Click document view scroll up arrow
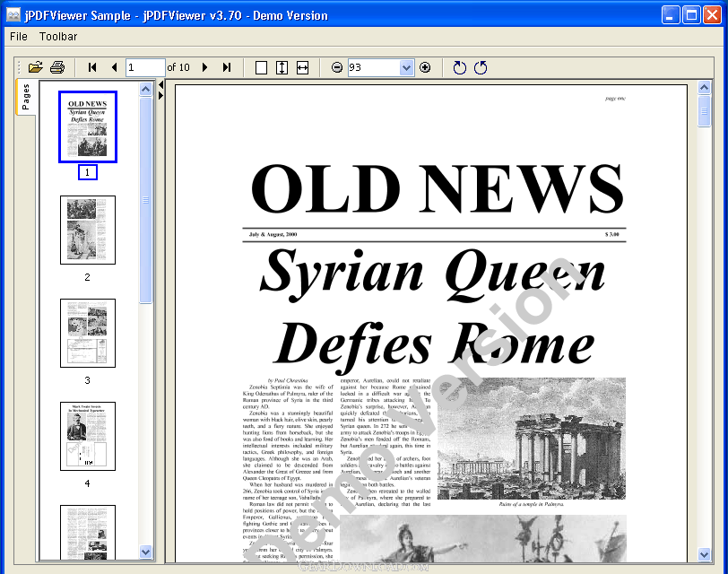728x574 pixels. pyautogui.click(x=705, y=87)
